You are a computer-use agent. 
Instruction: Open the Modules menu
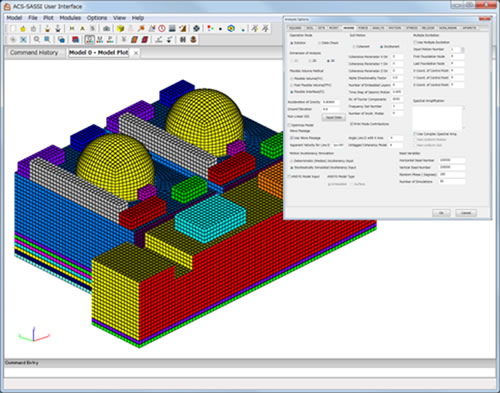70,18
